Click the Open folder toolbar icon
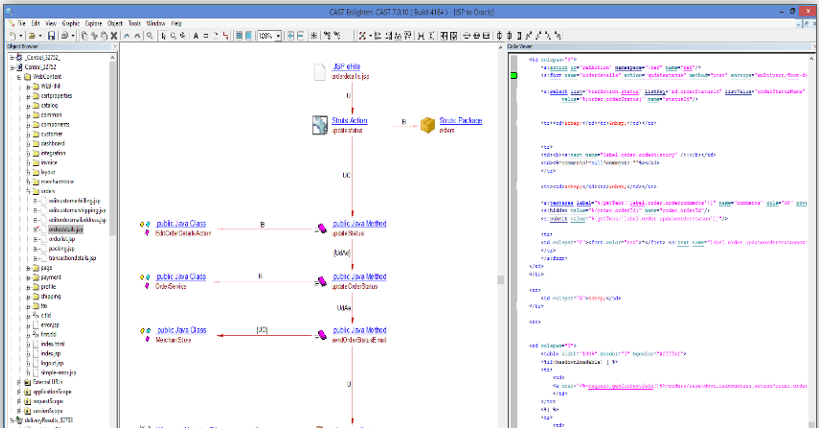Screen dimensions: 819x428 (31, 36)
